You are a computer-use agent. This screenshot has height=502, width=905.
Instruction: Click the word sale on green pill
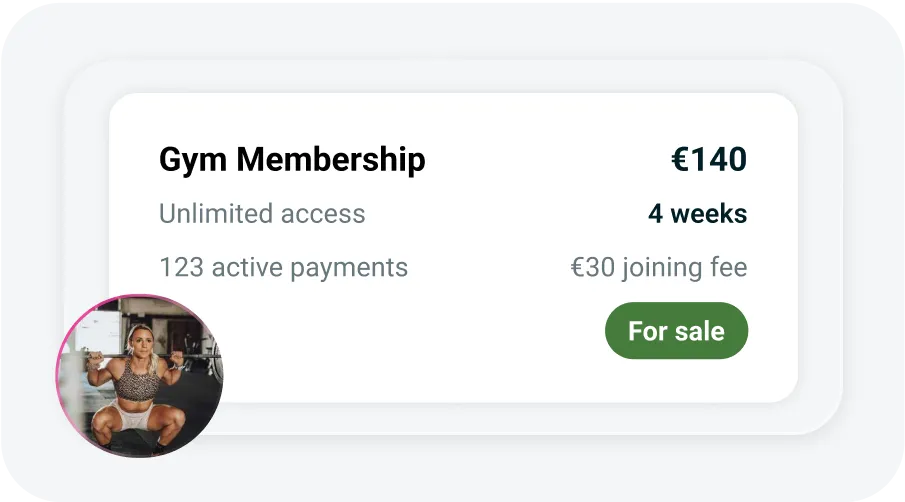699,331
